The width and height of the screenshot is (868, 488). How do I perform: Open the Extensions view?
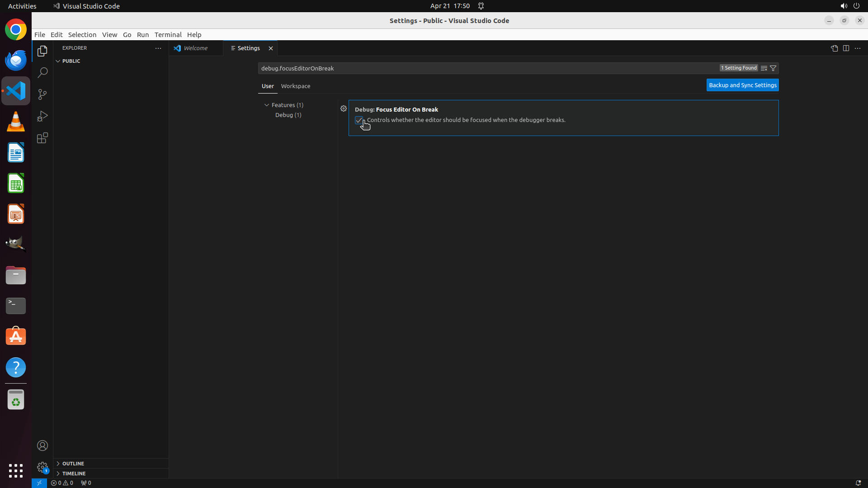(x=42, y=138)
